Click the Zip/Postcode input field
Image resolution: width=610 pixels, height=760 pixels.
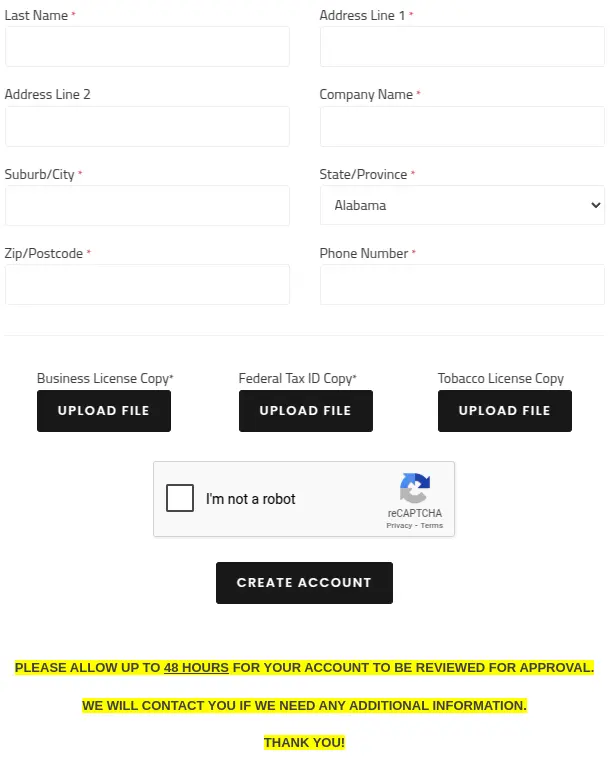147,285
